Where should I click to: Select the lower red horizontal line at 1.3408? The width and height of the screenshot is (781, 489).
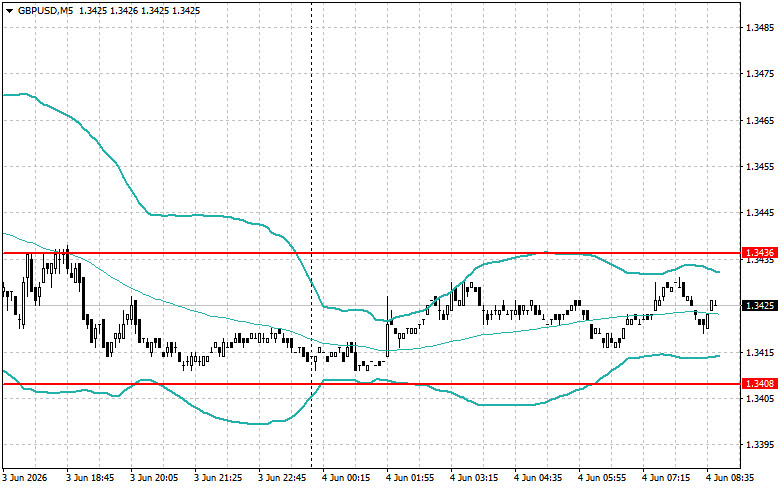pos(371,384)
